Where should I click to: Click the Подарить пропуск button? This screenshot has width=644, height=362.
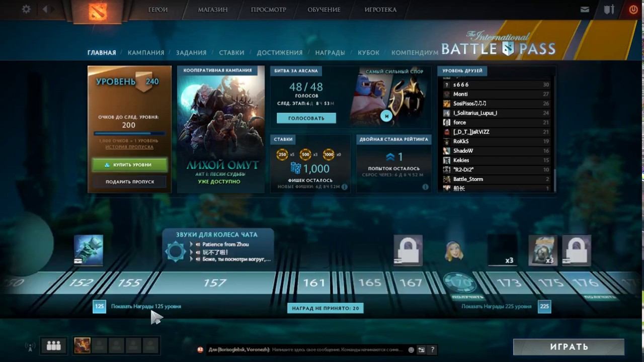[129, 182]
